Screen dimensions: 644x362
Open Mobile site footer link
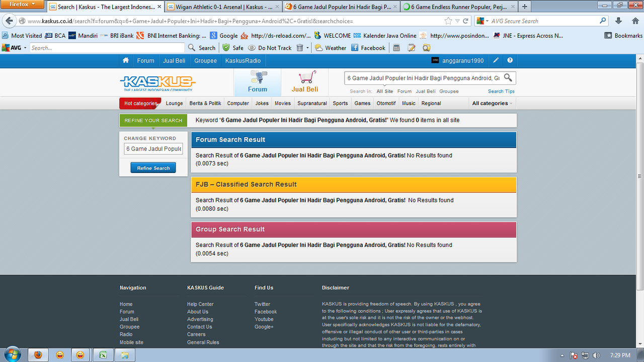pos(131,342)
